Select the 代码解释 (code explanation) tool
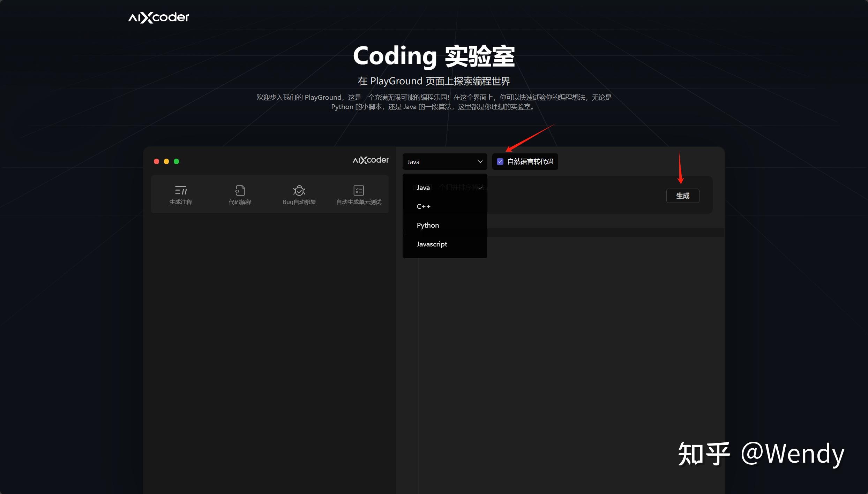Screen dimensions: 868x494 pos(240,195)
